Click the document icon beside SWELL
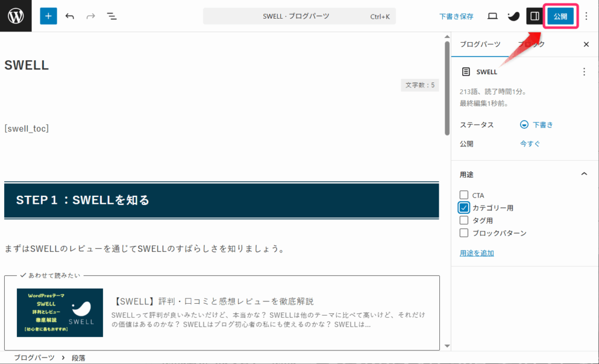Image resolution: width=599 pixels, height=364 pixels. [x=466, y=72]
